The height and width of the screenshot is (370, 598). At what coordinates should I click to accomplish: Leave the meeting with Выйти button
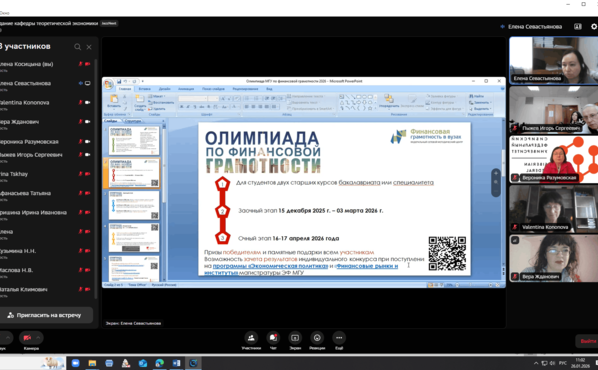[587, 341]
